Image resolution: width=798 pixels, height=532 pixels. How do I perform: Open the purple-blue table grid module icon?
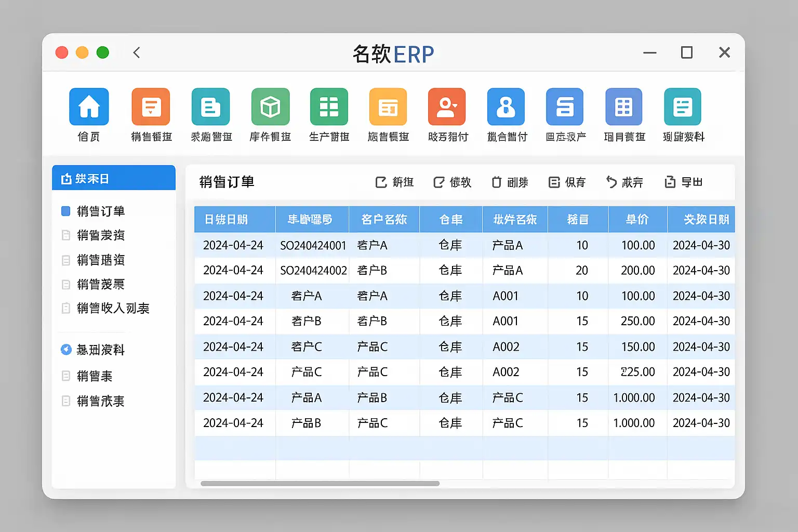pyautogui.click(x=623, y=107)
